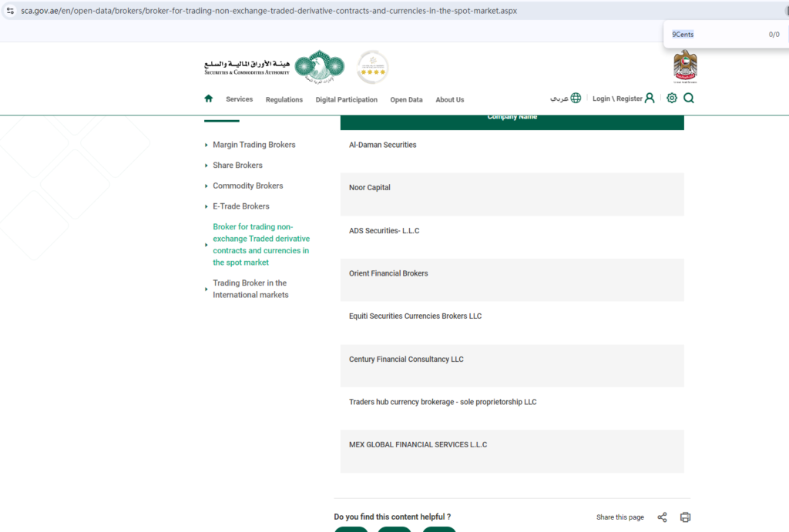Expand the Commodity Brokers sidebar arrow

[206, 186]
